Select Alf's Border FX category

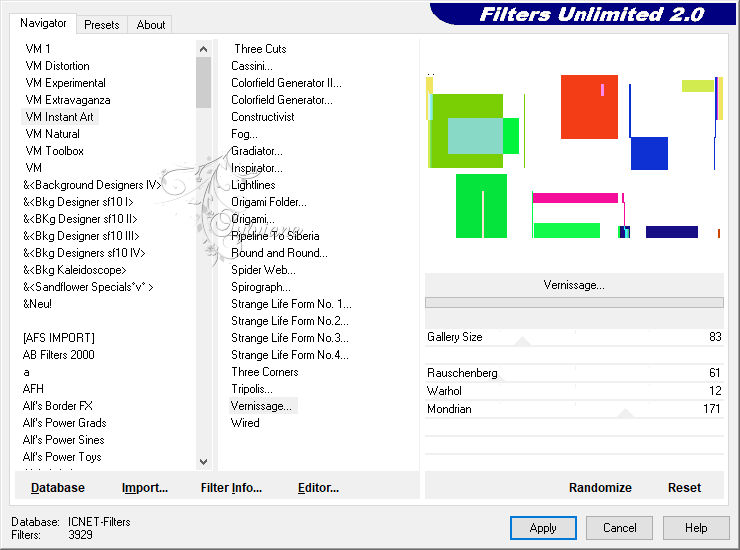coord(58,406)
